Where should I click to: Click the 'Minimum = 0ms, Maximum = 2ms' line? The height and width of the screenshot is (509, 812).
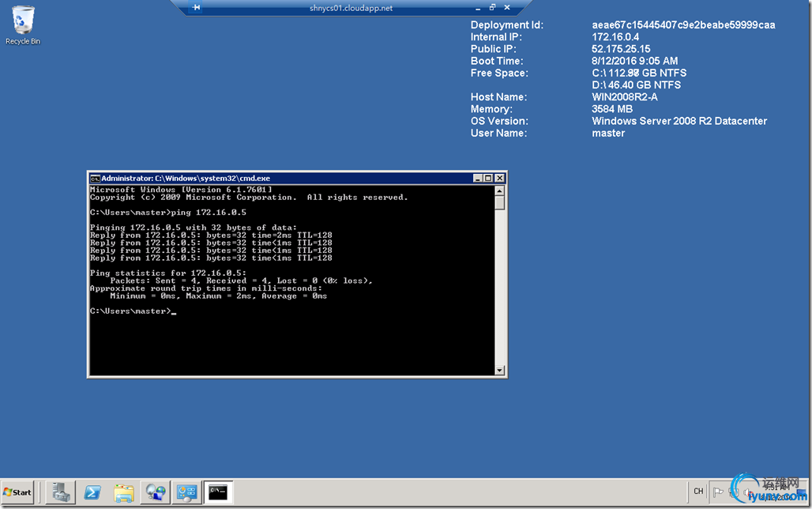(219, 296)
